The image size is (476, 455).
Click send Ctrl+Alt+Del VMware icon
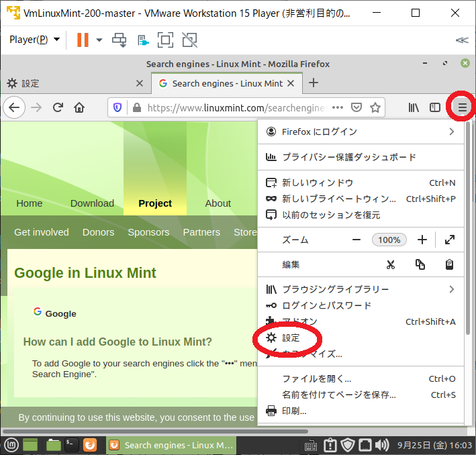[120, 40]
